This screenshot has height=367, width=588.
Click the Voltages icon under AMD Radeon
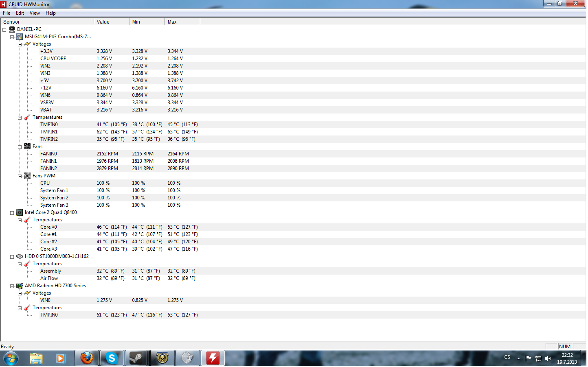[27, 293]
